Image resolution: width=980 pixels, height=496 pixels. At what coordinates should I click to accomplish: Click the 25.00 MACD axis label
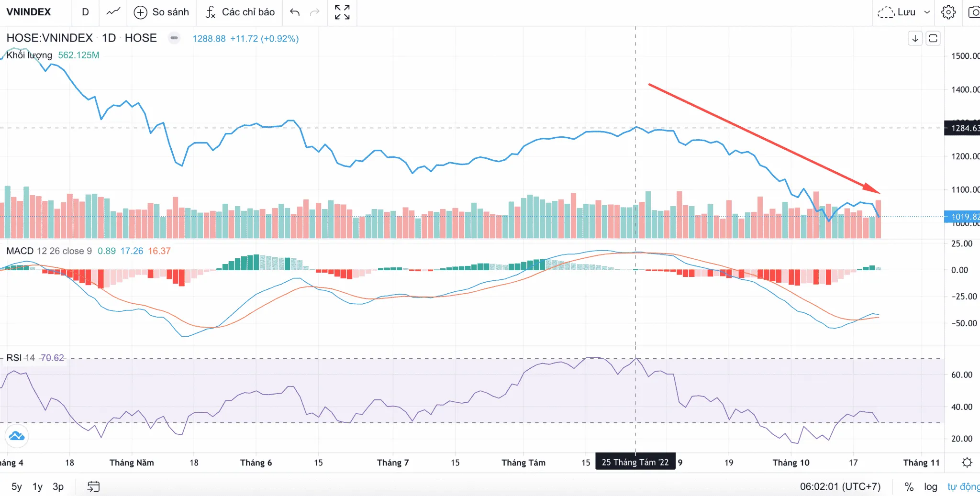[x=962, y=243]
